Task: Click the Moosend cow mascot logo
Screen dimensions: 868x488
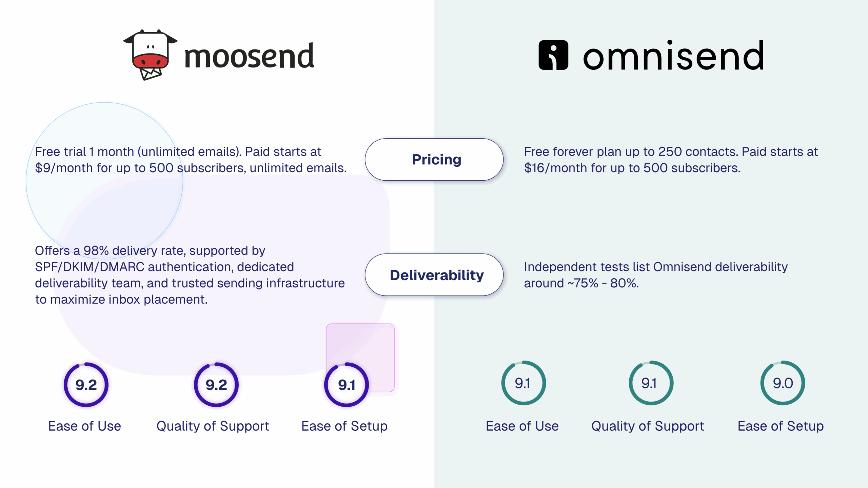Action: pyautogui.click(x=151, y=54)
